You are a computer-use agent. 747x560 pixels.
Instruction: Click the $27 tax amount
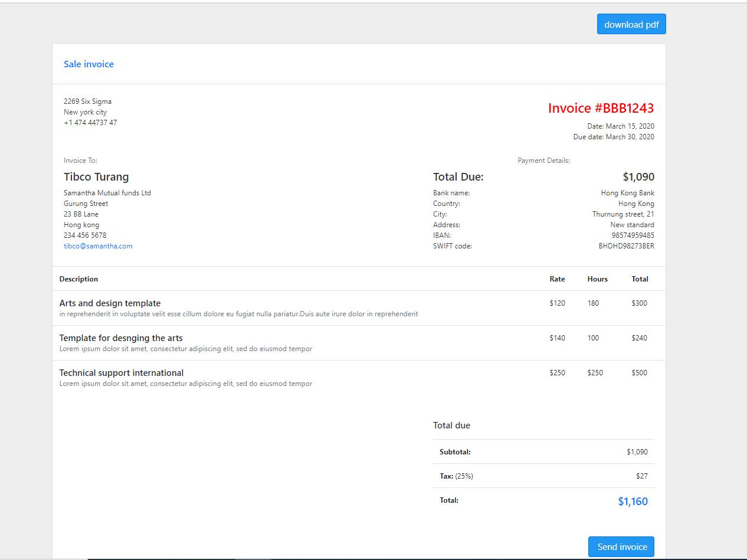click(643, 476)
